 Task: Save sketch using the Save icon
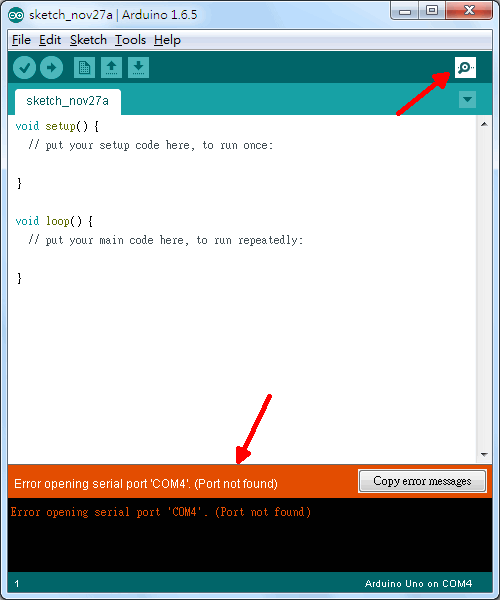tap(138, 68)
